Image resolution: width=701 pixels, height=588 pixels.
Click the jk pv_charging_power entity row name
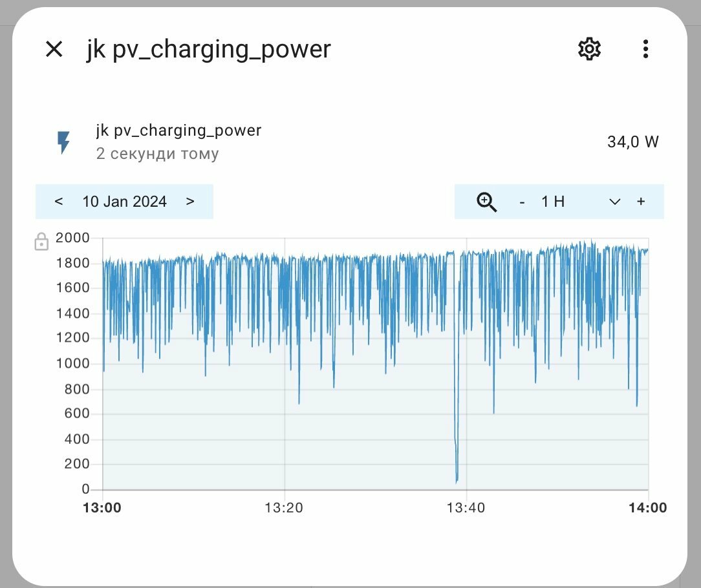pos(178,131)
